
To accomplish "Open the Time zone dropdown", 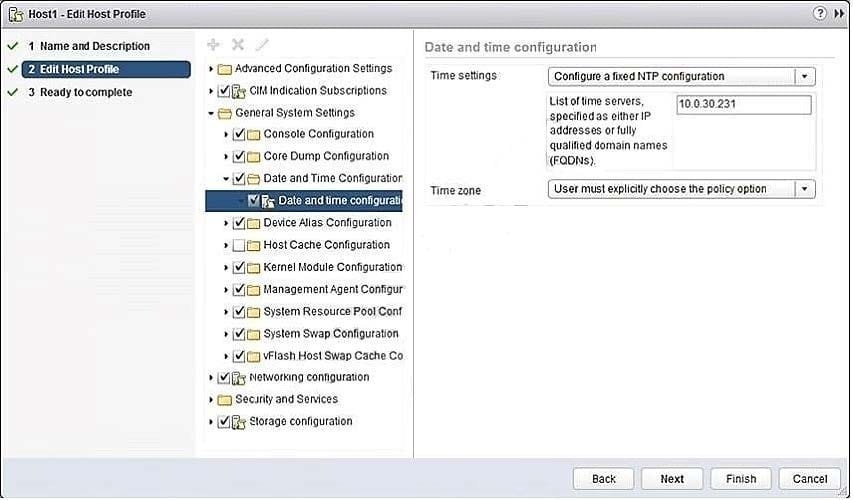I will pos(805,189).
